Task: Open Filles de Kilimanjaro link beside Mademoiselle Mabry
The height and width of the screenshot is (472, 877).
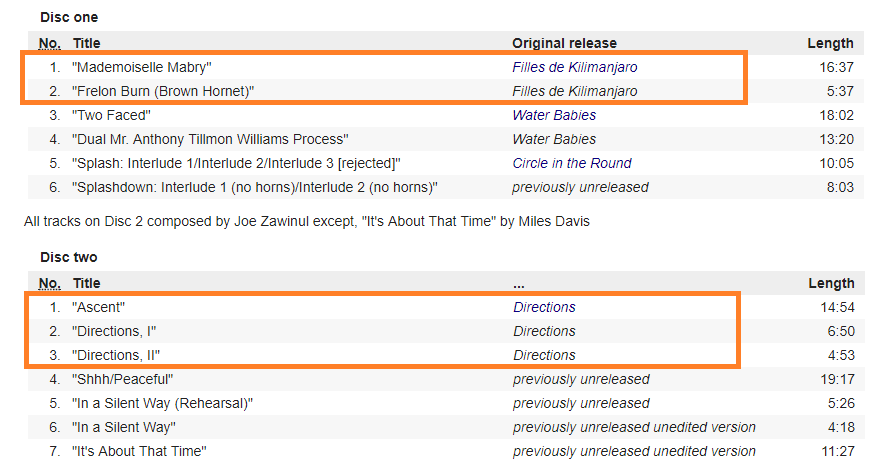Action: 574,67
